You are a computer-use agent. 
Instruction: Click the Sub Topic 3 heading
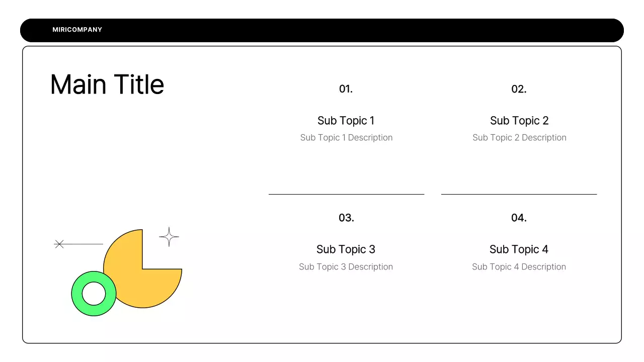pos(346,249)
